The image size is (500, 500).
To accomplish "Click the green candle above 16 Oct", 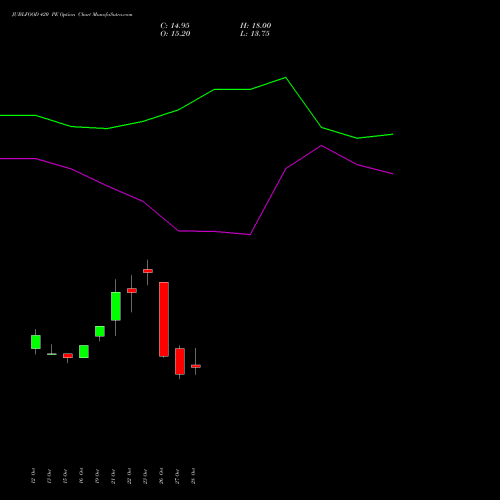I will coord(84,351).
